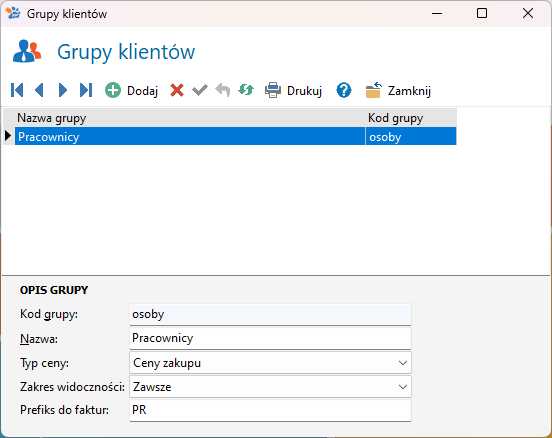Confirm changes with gray checkmark icon
This screenshot has width=552, height=438.
[200, 90]
